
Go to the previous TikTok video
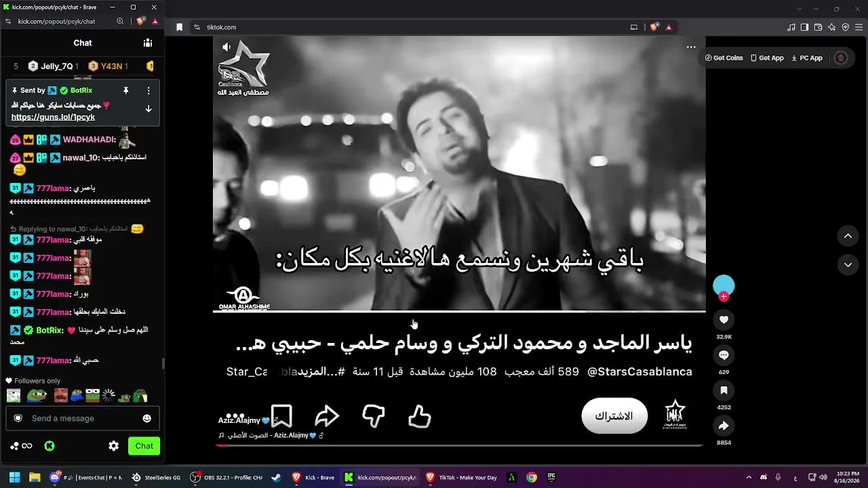(x=848, y=236)
